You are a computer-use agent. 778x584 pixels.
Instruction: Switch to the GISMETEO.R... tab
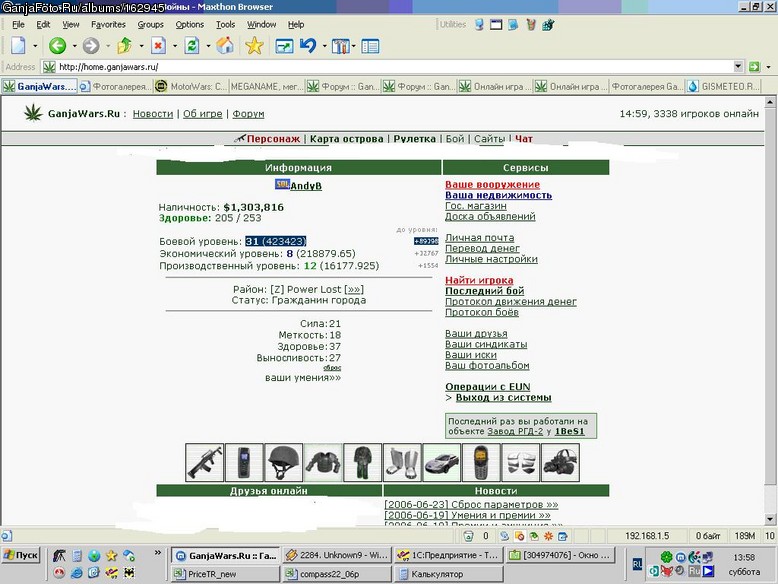click(x=723, y=86)
